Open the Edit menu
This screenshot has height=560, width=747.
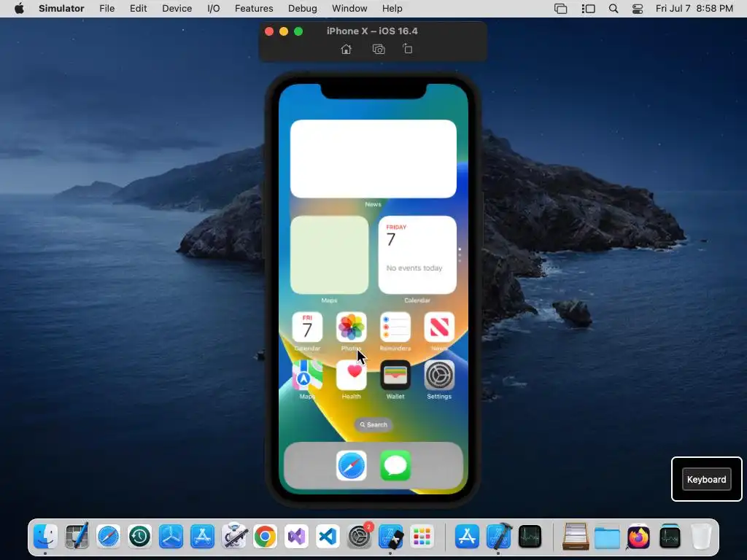click(138, 8)
